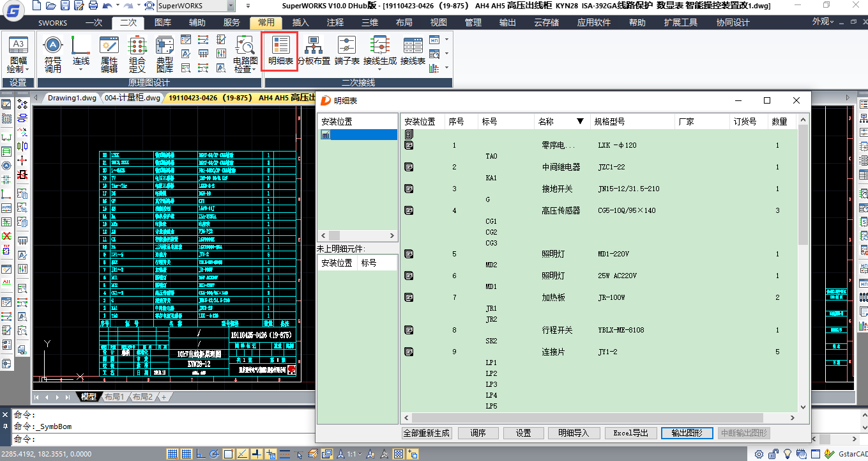Click the lock icon in status bar
This screenshot has height=461, width=868.
tap(773, 454)
